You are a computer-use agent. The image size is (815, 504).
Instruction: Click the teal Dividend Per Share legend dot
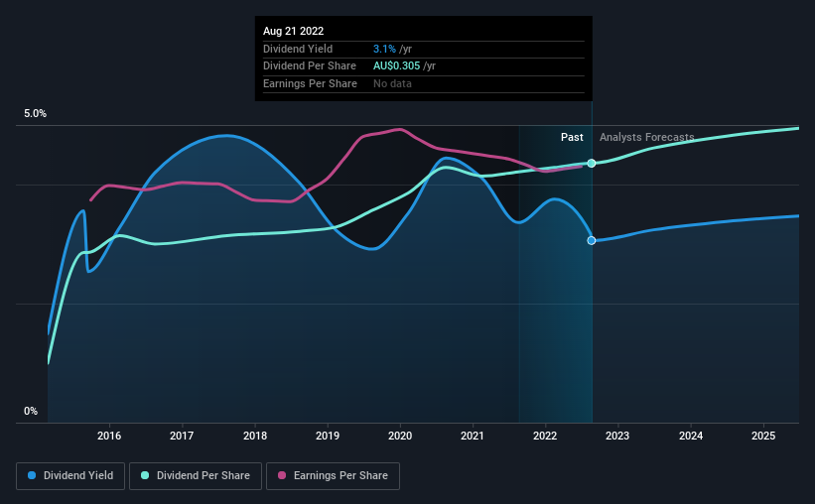click(145, 475)
